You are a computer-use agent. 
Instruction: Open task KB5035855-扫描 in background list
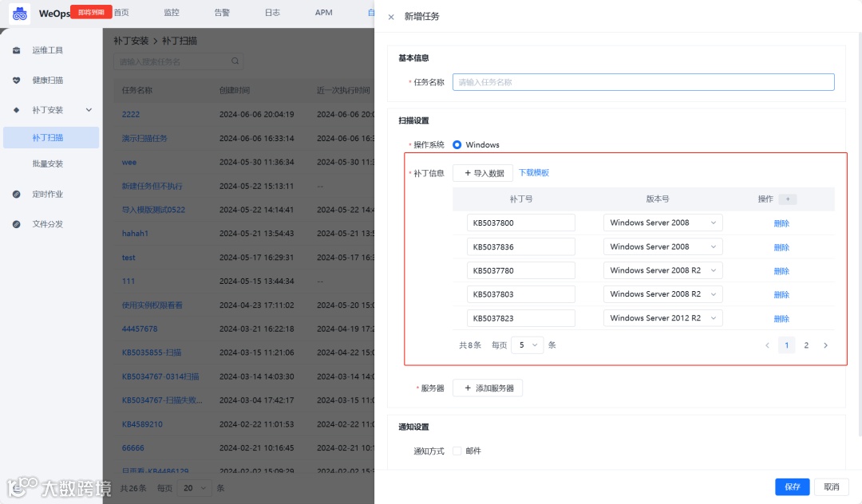(152, 352)
